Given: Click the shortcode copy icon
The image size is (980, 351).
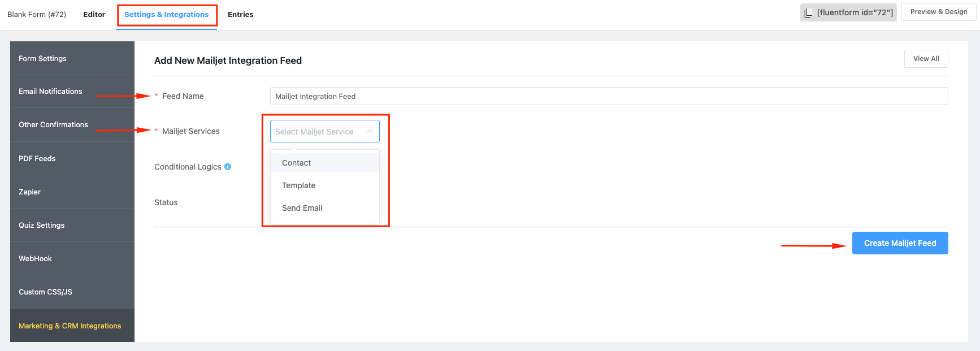Looking at the screenshot, I should (808, 12).
